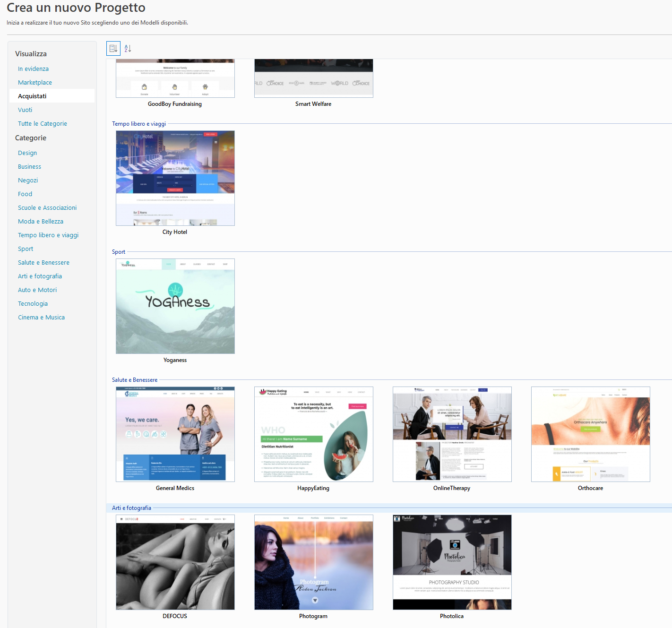Show In evidenza templates

click(x=33, y=69)
